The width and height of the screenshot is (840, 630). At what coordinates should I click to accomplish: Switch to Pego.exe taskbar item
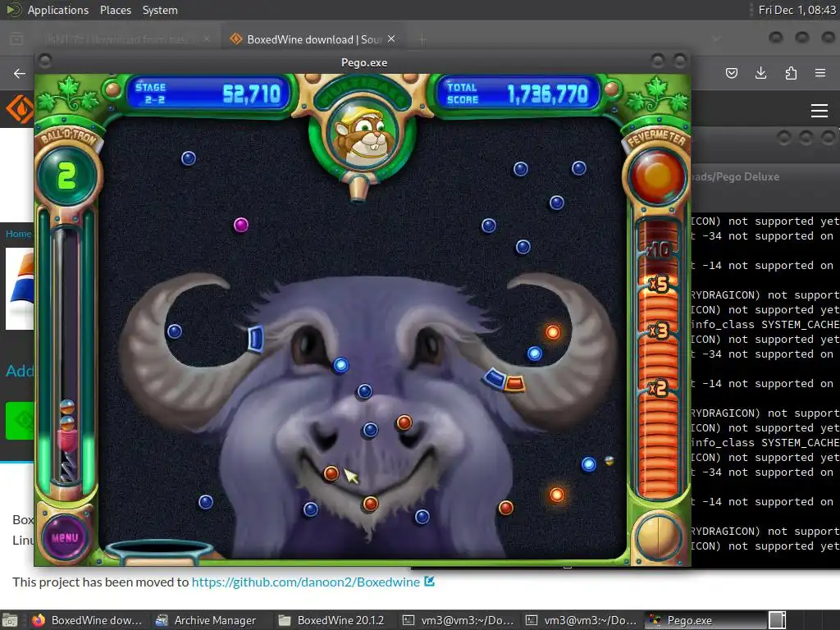705,620
